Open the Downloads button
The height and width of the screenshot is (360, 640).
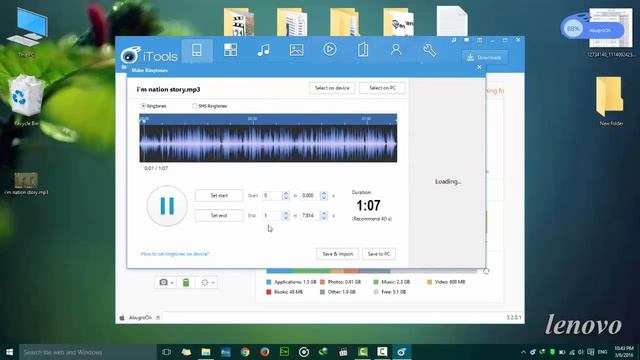(x=484, y=58)
